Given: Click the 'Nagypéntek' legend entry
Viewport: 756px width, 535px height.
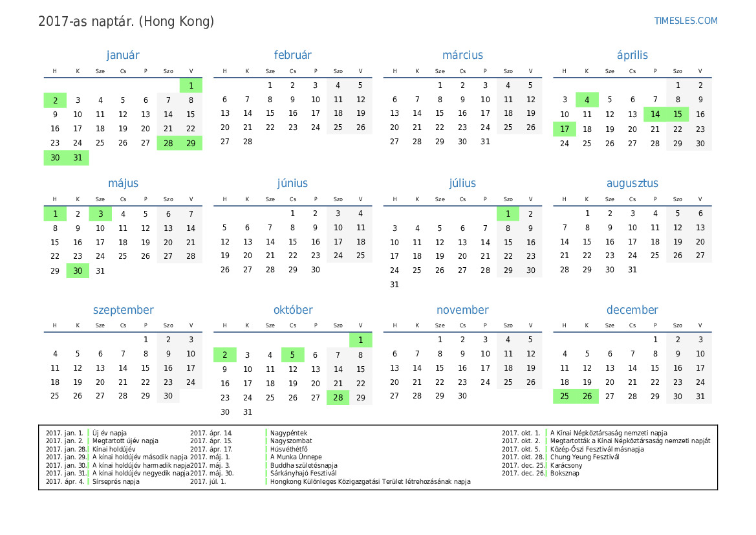Looking at the screenshot, I should pyautogui.click(x=288, y=433).
